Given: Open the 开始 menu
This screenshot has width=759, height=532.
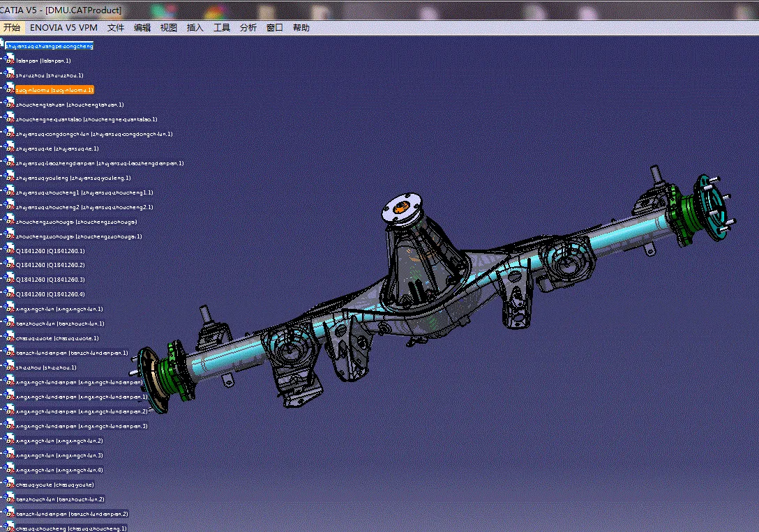Looking at the screenshot, I should [x=12, y=28].
